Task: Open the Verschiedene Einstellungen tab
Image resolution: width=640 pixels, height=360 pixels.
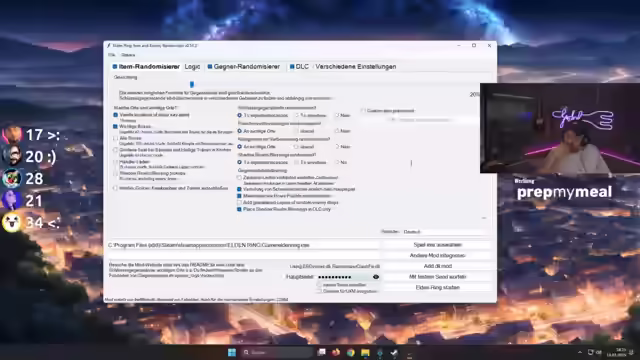Action: (x=356, y=67)
